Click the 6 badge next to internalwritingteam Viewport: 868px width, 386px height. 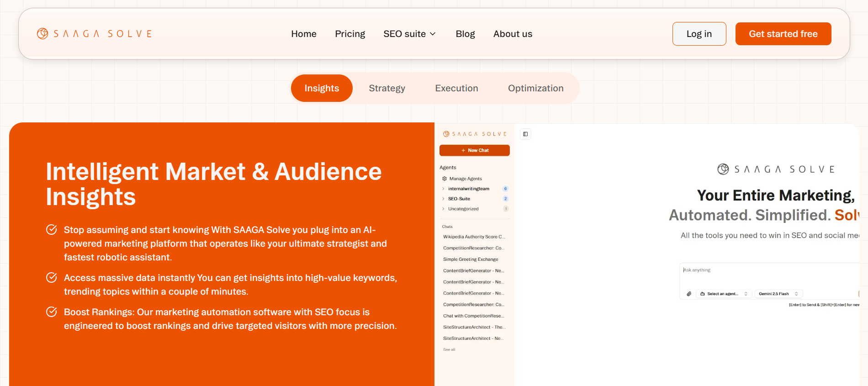[505, 189]
